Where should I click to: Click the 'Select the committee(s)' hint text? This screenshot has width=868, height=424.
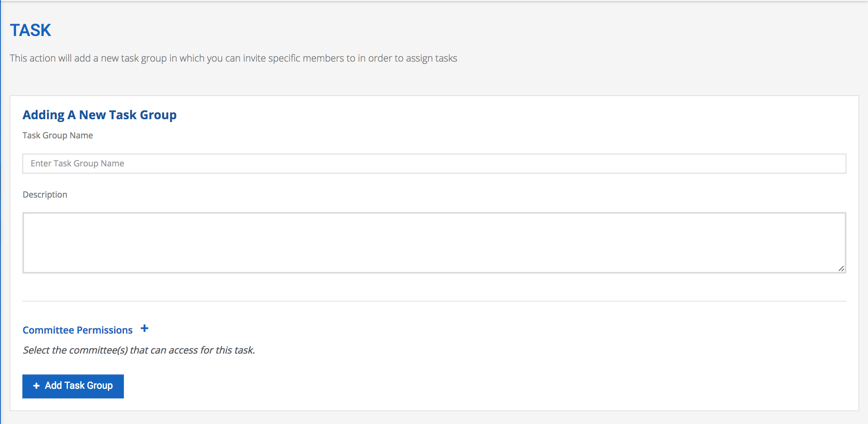[139, 350]
